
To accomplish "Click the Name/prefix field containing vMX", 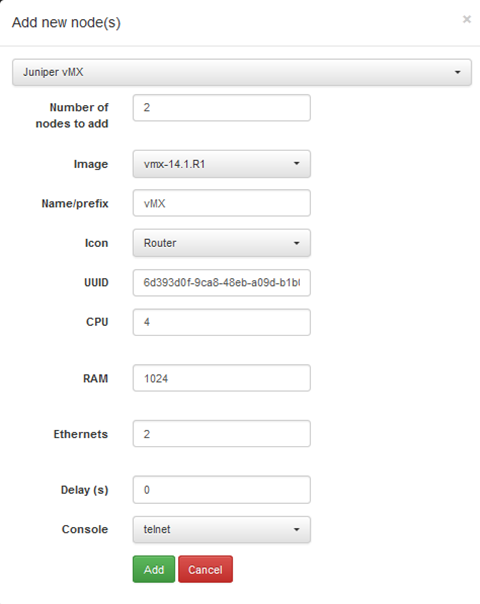I will tap(222, 203).
